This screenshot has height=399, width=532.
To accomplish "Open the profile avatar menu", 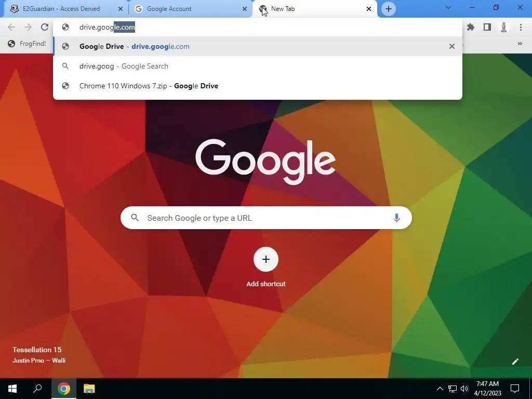I will (504, 27).
